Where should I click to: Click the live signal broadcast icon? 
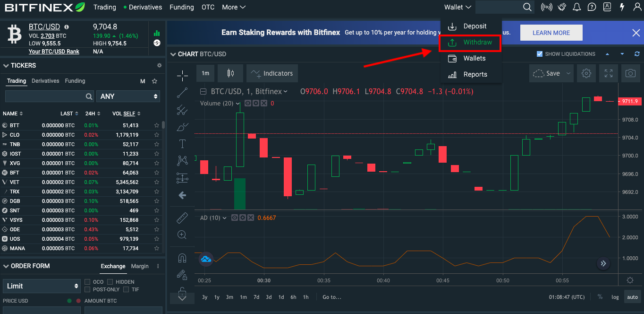[x=547, y=7]
